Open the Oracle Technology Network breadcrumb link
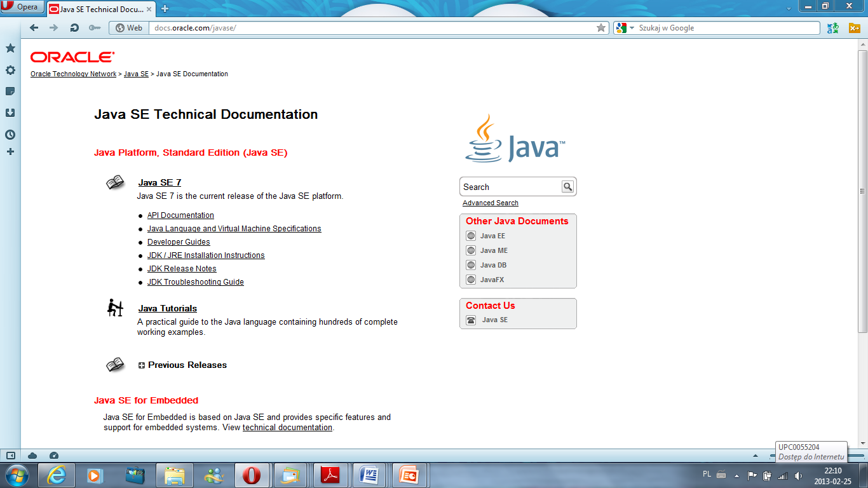The height and width of the screenshot is (488, 868). [74, 74]
